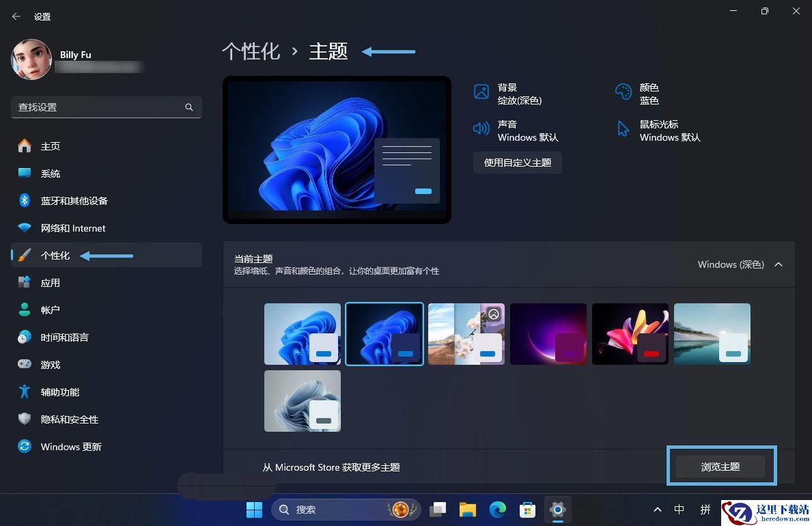This screenshot has width=812, height=526.
Task: Collapse the 当前主题 section chevron
Action: click(779, 264)
